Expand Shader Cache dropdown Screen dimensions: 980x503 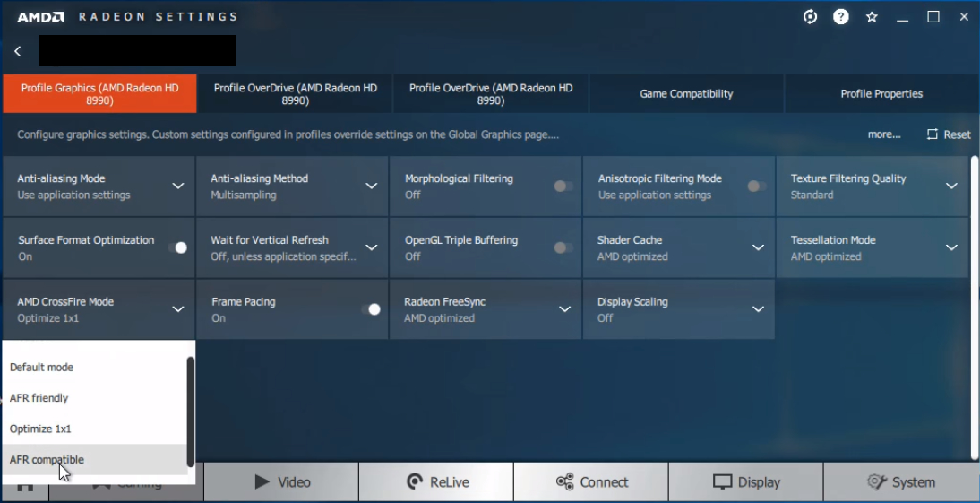click(758, 247)
